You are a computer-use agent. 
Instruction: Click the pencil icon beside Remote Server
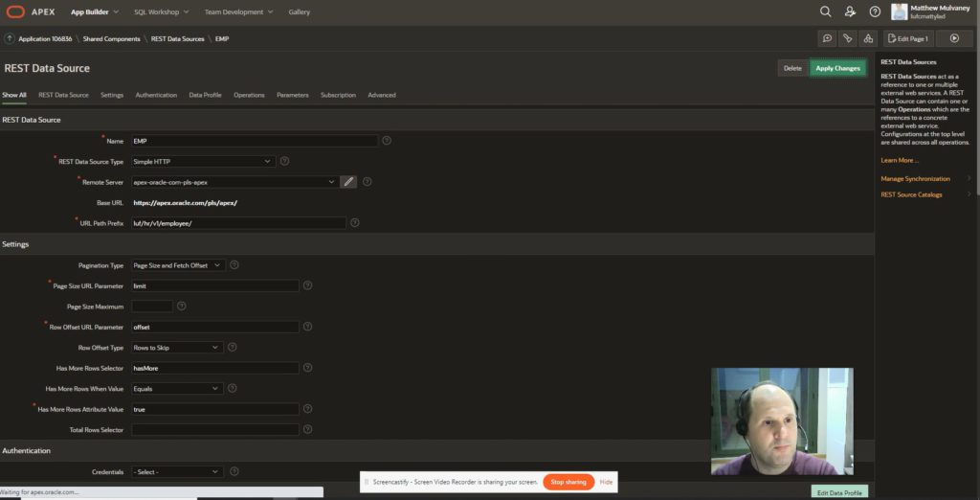(348, 181)
